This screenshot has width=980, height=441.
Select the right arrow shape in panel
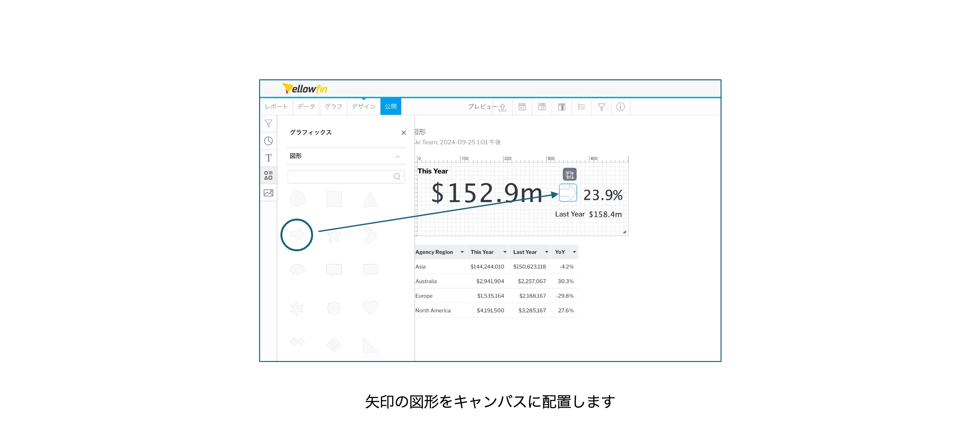pyautogui.click(x=297, y=234)
